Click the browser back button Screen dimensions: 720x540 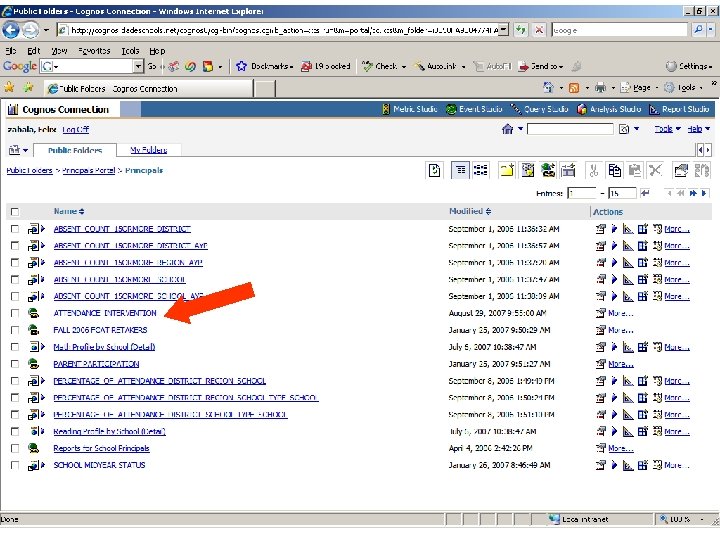pyautogui.click(x=11, y=30)
